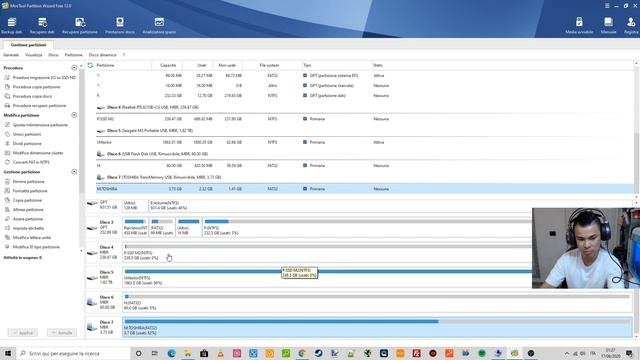Screen dimensions: 640x360
Task: Select the Disco 6 H:(FAT32) block in disk map
Action: coord(378,302)
